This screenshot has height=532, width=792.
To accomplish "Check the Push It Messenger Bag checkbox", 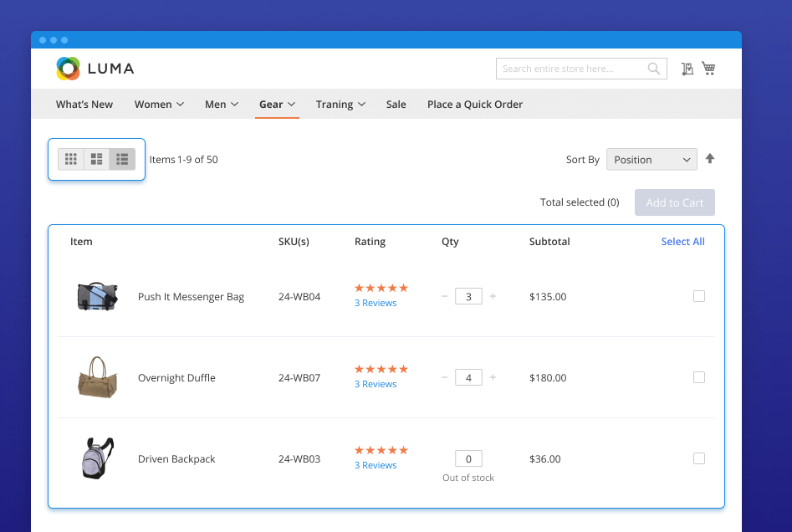I will 699,296.
